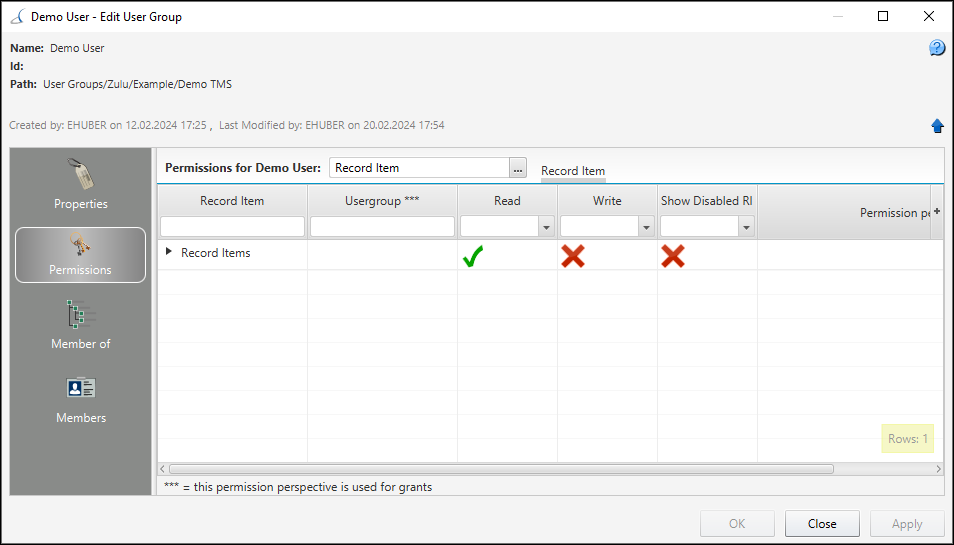Viewport: 954px width, 545px height.
Task: Open the Member of hierarchy icon
Action: [80, 314]
